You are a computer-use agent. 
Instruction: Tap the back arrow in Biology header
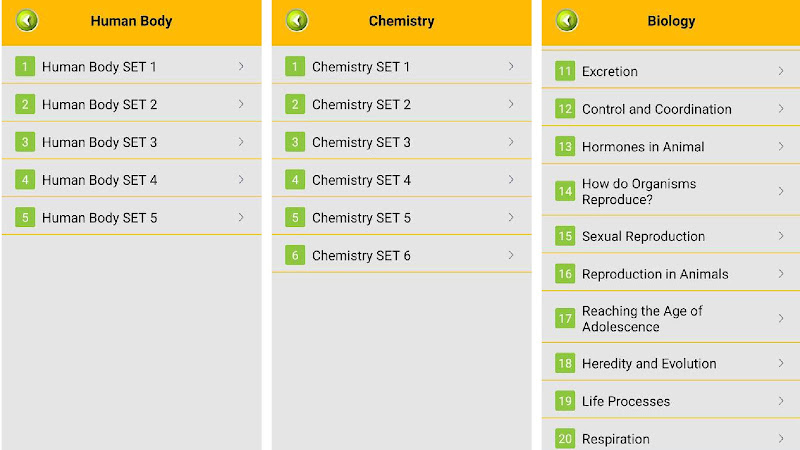[566, 21]
